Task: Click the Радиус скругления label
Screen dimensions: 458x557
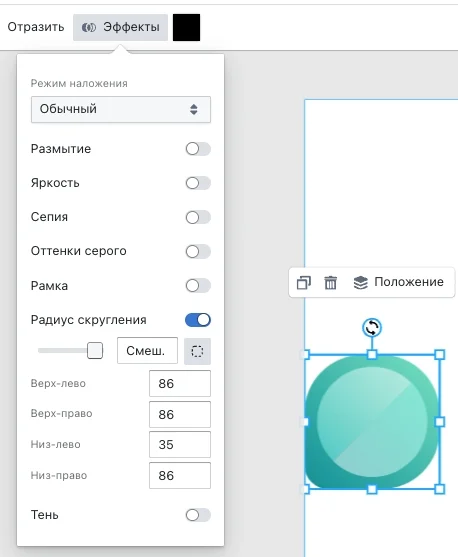Action: pos(88,320)
